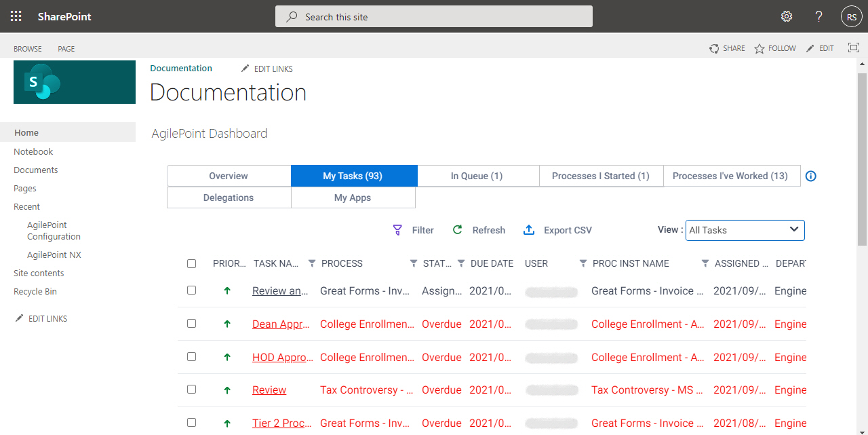
Task: Open the Dean Appr... task link
Action: point(281,324)
